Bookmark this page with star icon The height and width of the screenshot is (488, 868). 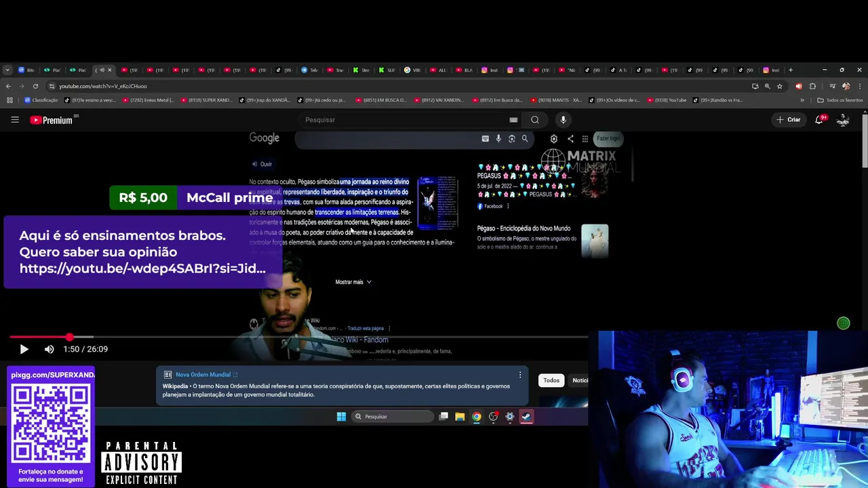click(x=780, y=86)
